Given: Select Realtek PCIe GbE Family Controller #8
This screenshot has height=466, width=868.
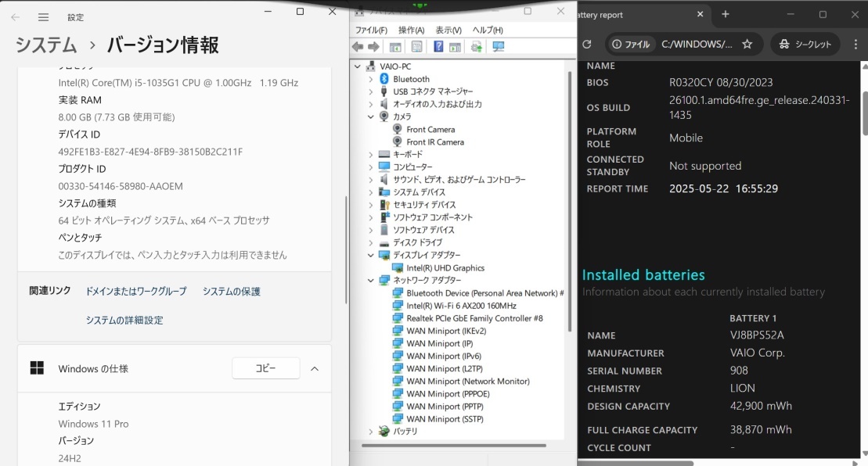Looking at the screenshot, I should [475, 318].
